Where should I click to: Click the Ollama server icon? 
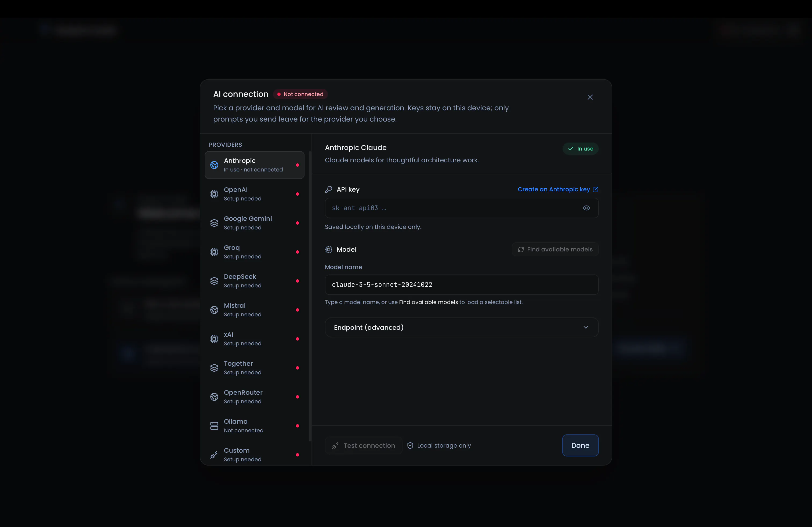214,426
